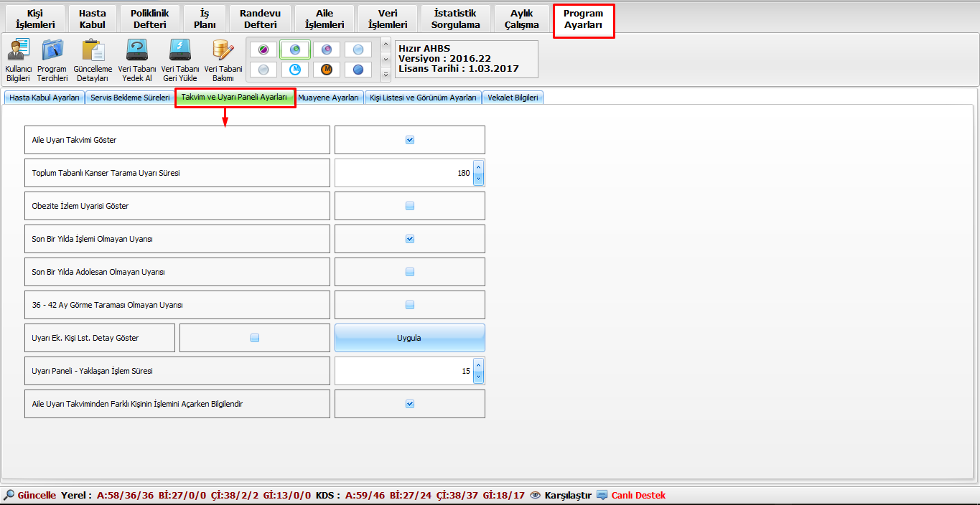Enable Obezite İzlem Uyarısı Göster checkbox
The image size is (980, 505).
[x=410, y=206]
